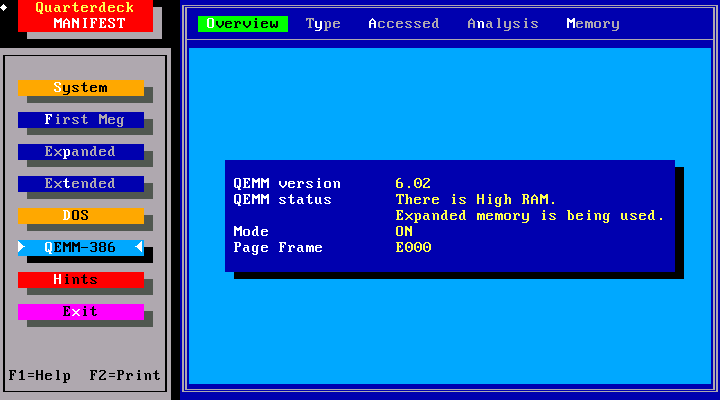The image size is (720, 400).
Task: Switch to the Type tab
Action: [323, 24]
